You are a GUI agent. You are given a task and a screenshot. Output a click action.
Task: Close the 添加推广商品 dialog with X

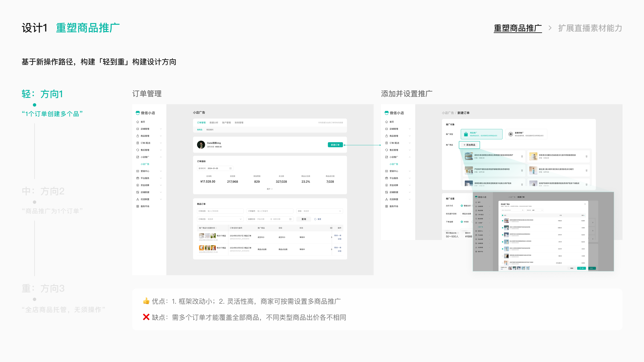[x=585, y=204]
